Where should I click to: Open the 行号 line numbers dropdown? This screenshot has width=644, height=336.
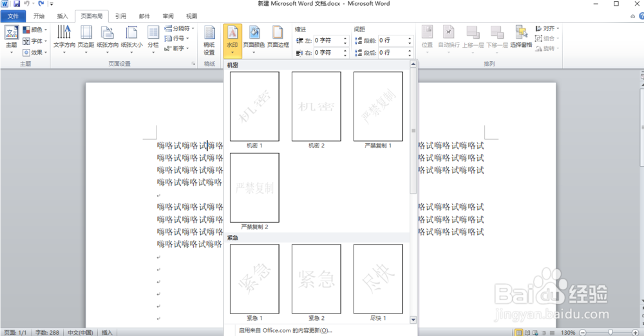click(176, 38)
